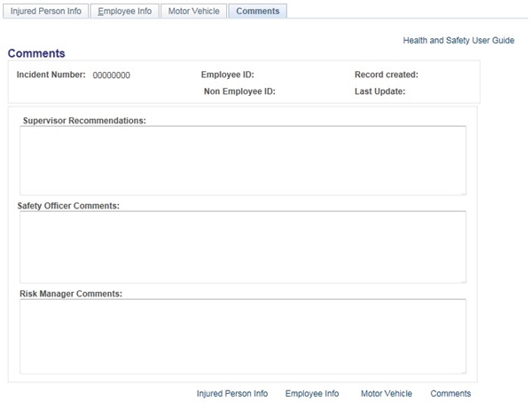Open the Employee Info tab
This screenshot has width=532, height=409.
pyautogui.click(x=125, y=12)
